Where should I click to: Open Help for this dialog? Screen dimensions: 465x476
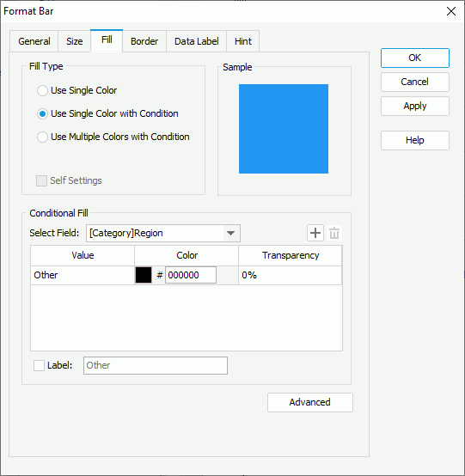[x=415, y=140]
